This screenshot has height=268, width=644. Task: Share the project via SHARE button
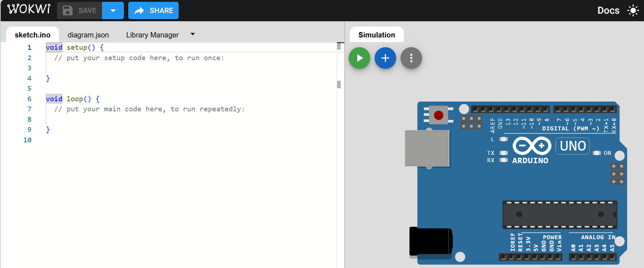153,10
